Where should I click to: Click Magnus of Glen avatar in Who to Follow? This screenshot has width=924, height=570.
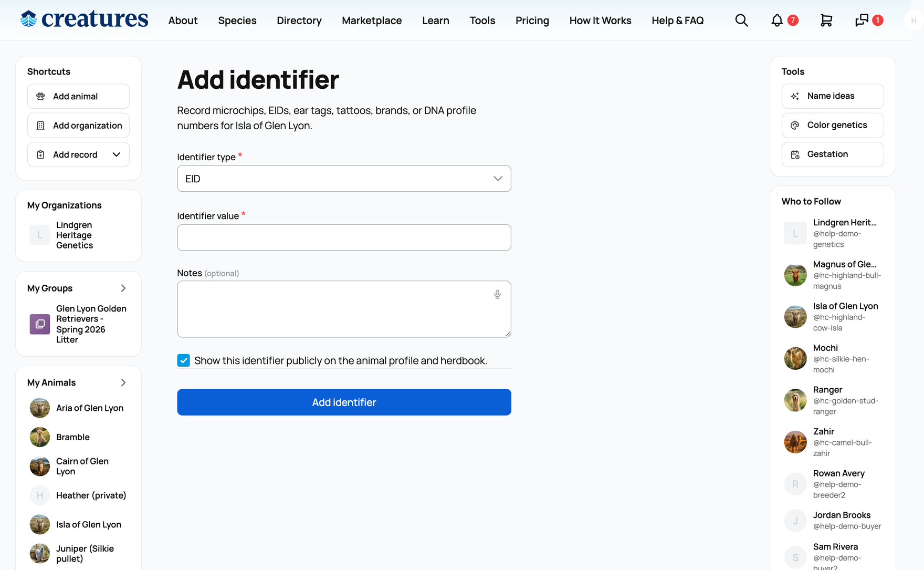[795, 275]
